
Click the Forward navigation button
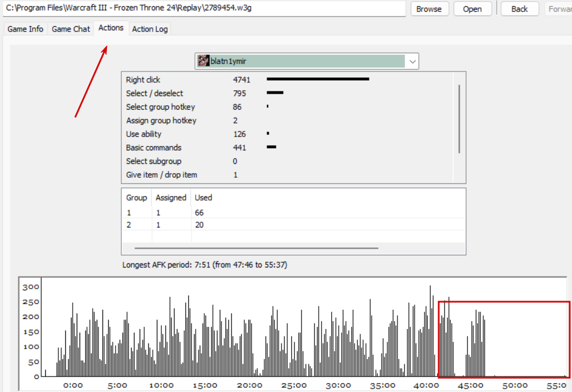coord(559,9)
